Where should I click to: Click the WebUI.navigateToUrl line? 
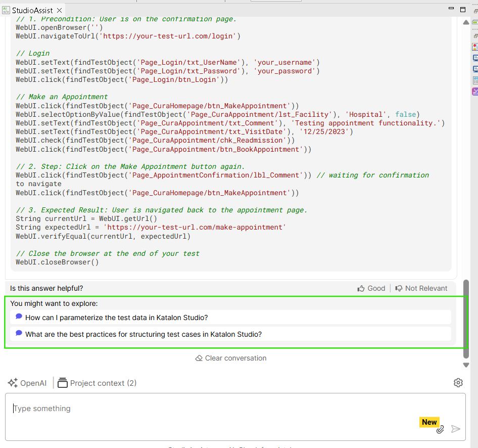128,36
